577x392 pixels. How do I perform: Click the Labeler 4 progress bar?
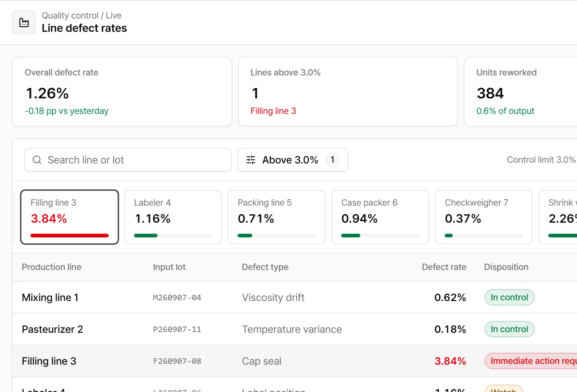173,236
